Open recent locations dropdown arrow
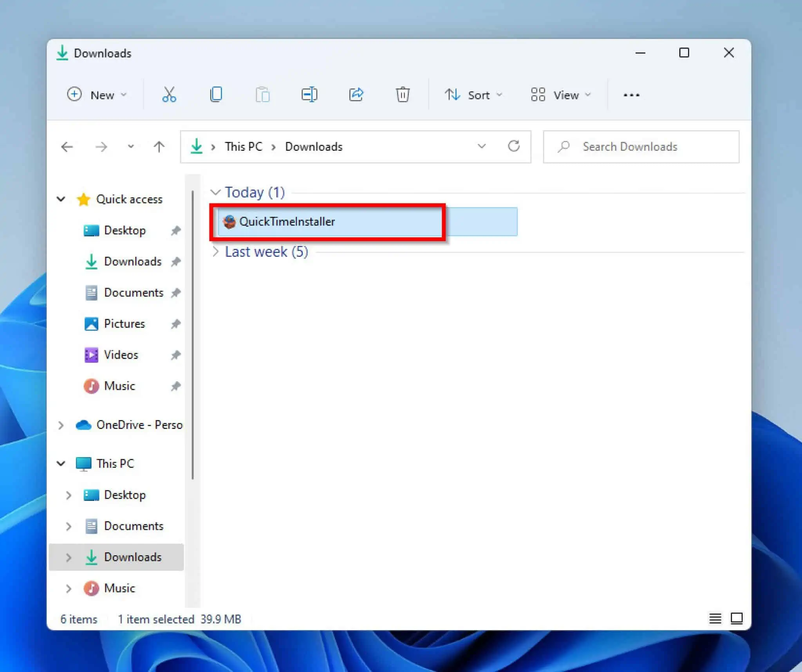The width and height of the screenshot is (802, 672). (x=131, y=147)
